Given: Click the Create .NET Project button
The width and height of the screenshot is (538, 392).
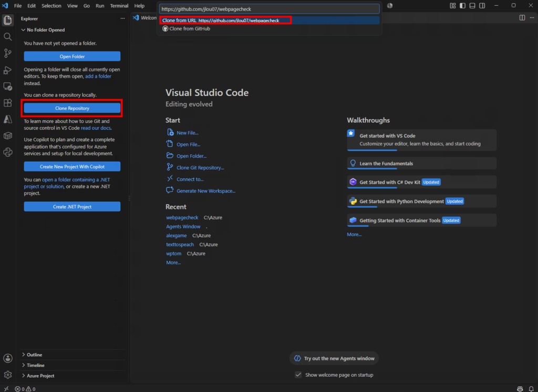Looking at the screenshot, I should (72, 207).
